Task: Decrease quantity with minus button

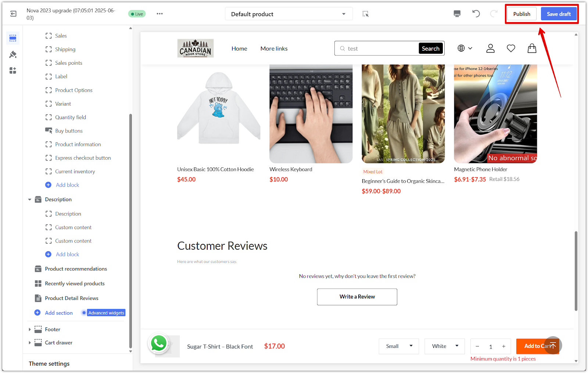Action: 477,347
